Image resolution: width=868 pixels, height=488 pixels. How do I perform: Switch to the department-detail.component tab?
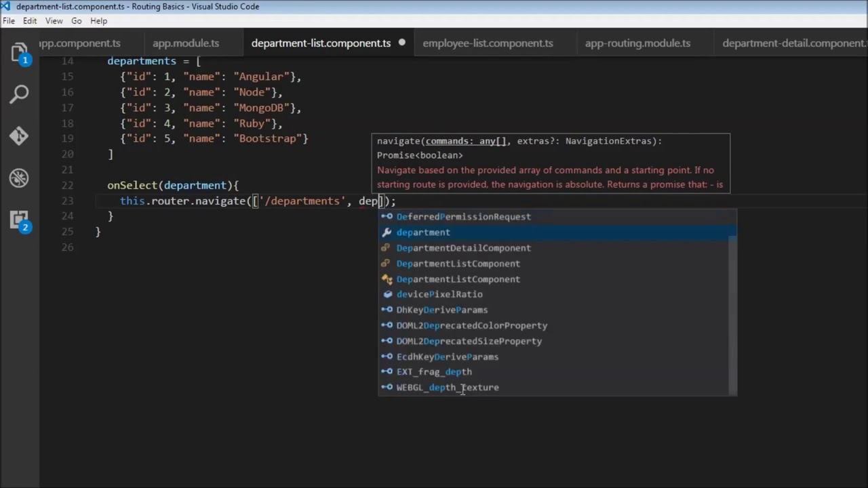tap(791, 43)
